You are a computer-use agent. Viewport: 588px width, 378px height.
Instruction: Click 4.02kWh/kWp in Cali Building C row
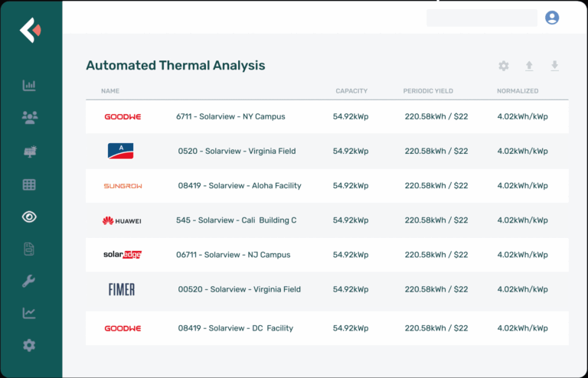(x=522, y=220)
